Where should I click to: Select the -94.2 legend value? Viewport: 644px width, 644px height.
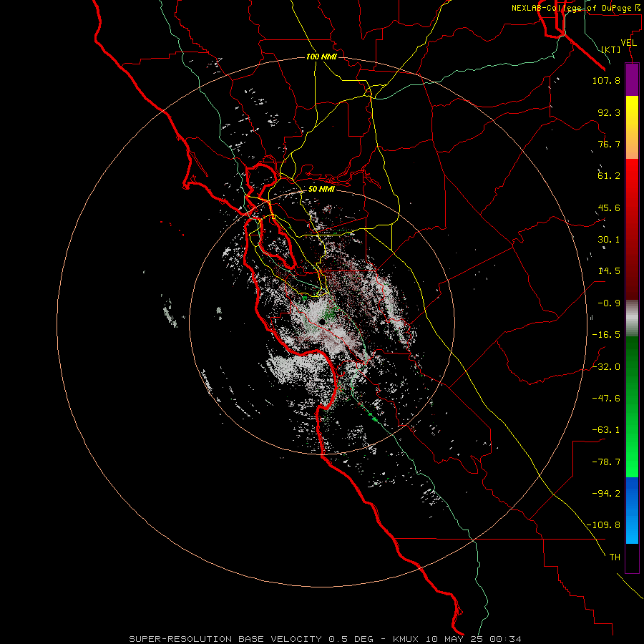606,494
